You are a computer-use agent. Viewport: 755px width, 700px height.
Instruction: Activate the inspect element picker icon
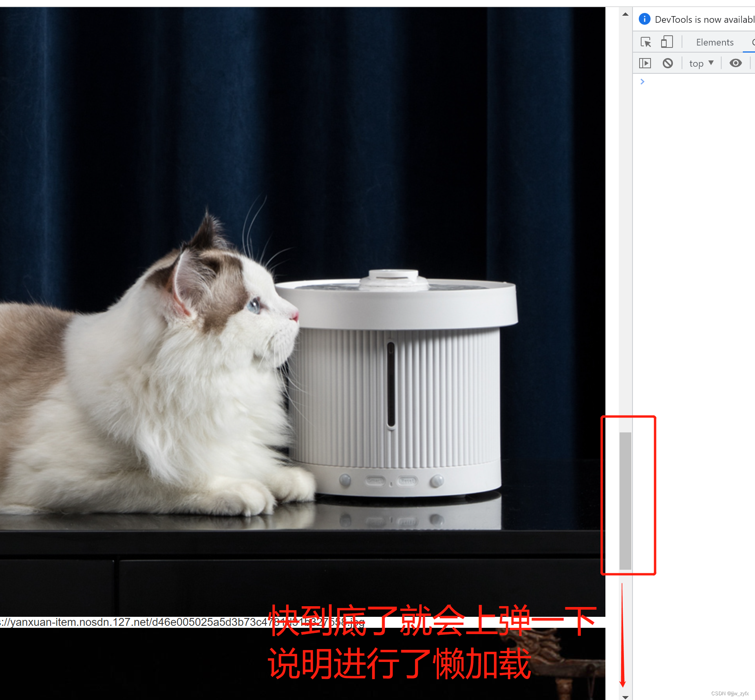(x=645, y=42)
